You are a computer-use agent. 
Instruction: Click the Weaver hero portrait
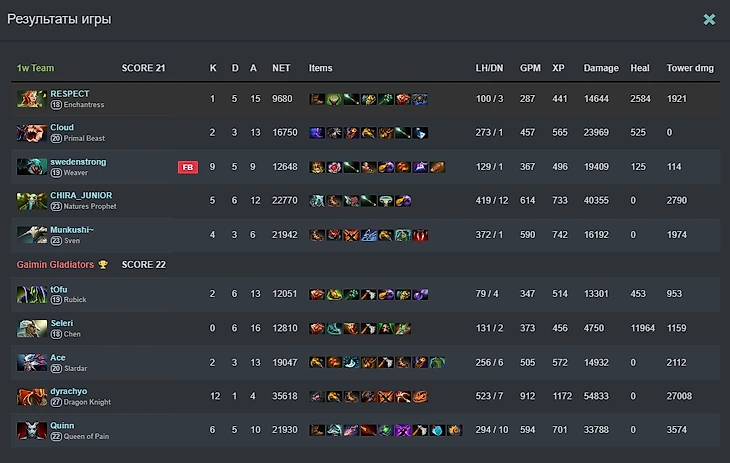(x=32, y=167)
